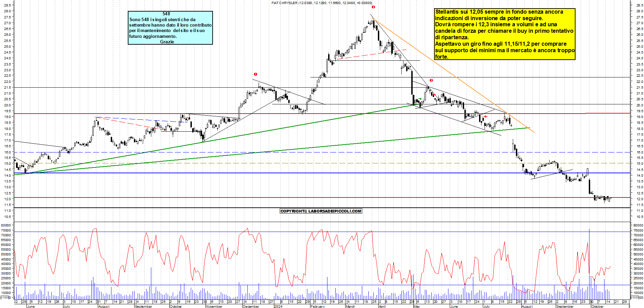Select the red horizontal line near 12.1

click(322, 197)
